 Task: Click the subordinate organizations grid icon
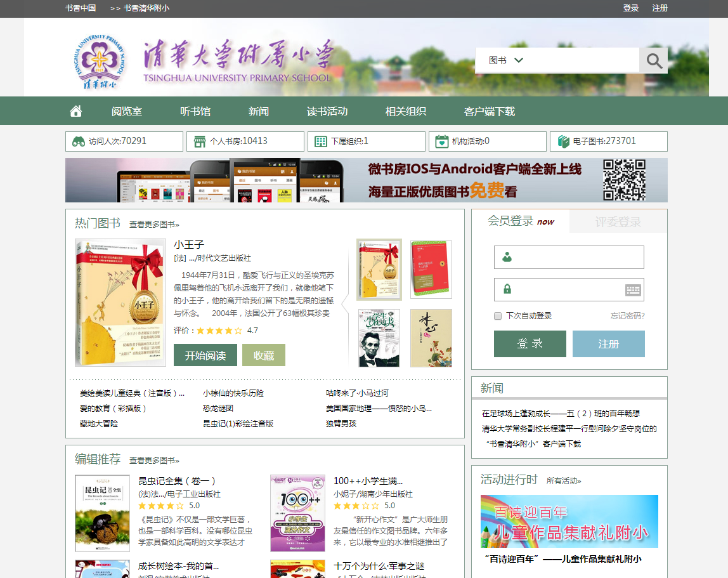[x=321, y=141]
